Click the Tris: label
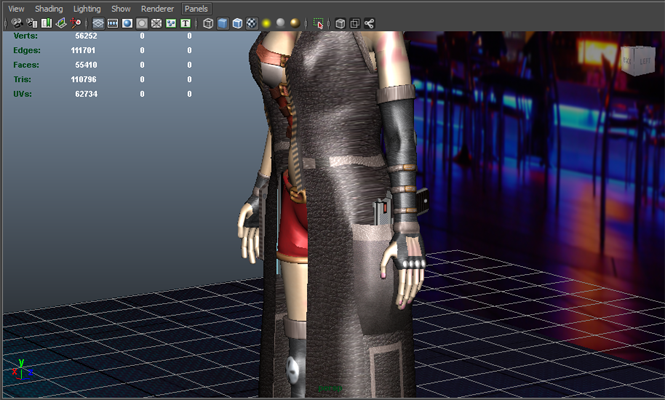 click(x=22, y=79)
